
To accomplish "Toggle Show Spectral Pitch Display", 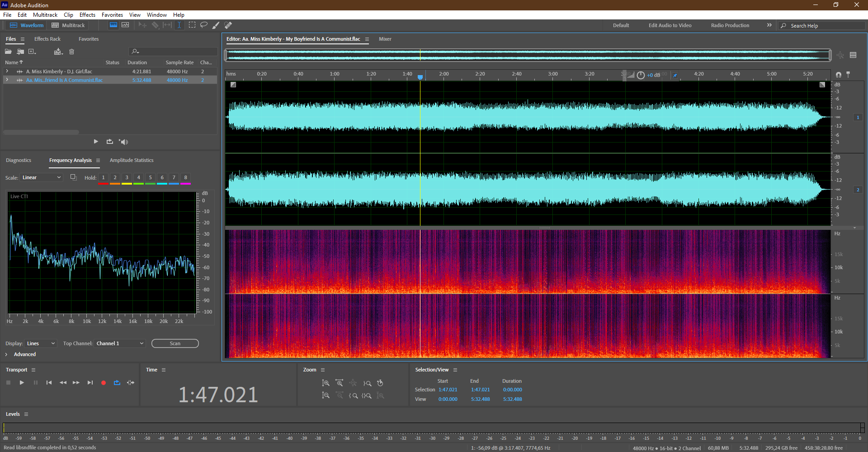I will [x=125, y=25].
